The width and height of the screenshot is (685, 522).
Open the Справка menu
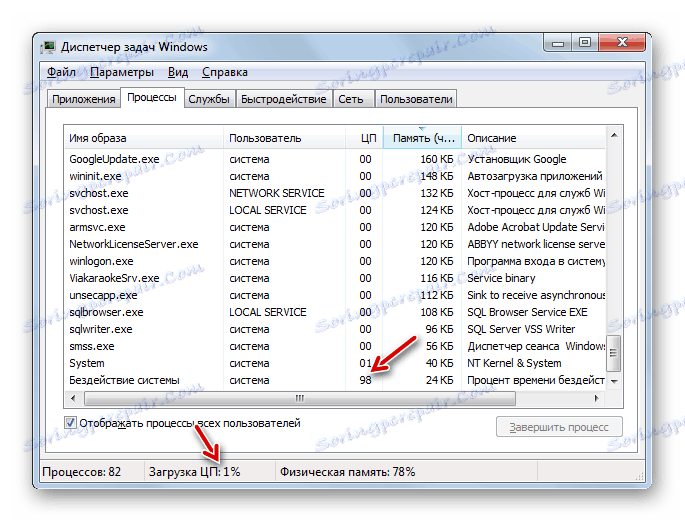pos(225,72)
